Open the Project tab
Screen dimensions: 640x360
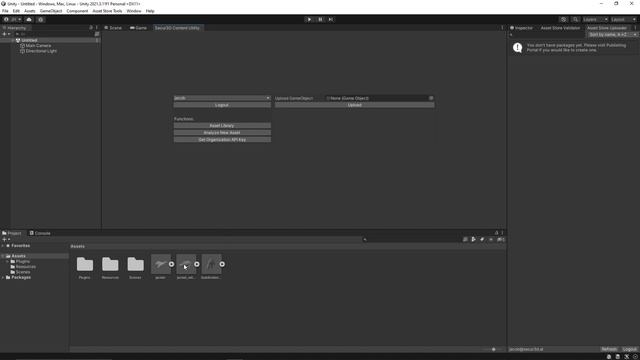tap(11, 233)
